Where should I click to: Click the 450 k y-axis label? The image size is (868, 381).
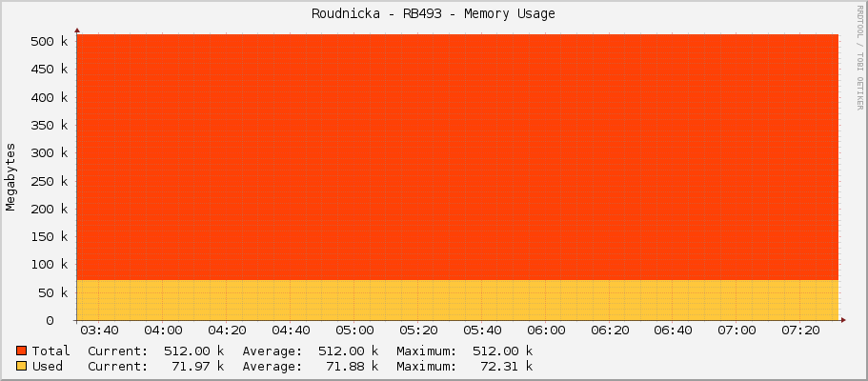click(x=50, y=70)
